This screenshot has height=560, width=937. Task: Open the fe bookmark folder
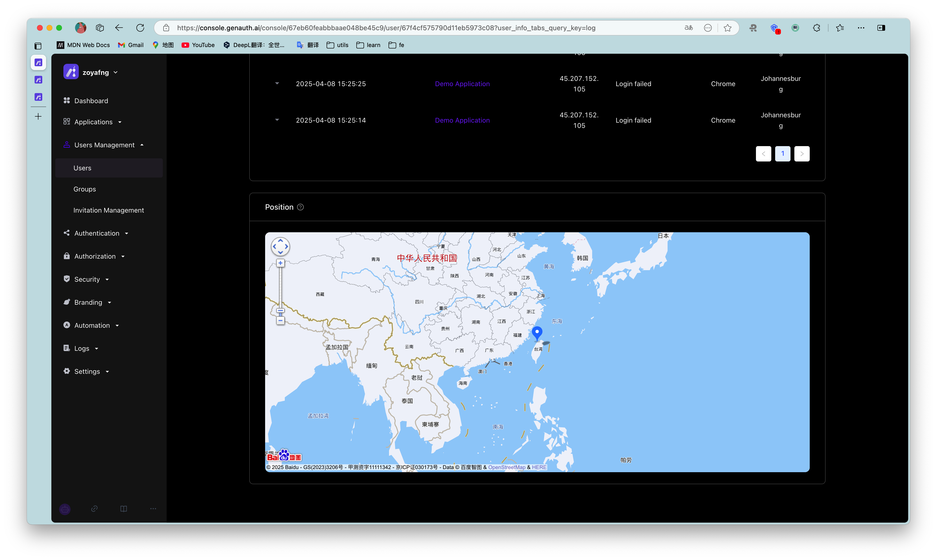(396, 45)
